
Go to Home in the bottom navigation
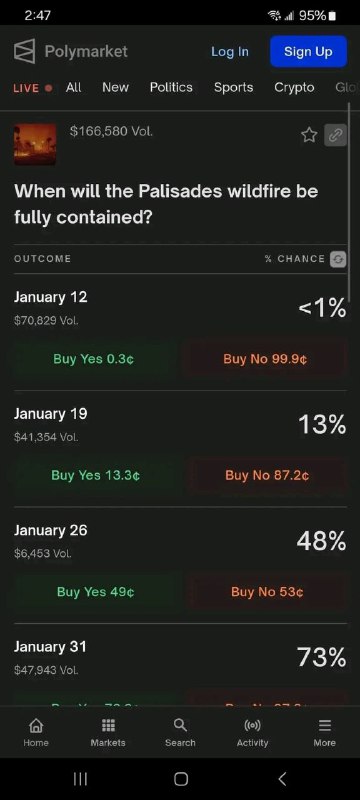36,733
